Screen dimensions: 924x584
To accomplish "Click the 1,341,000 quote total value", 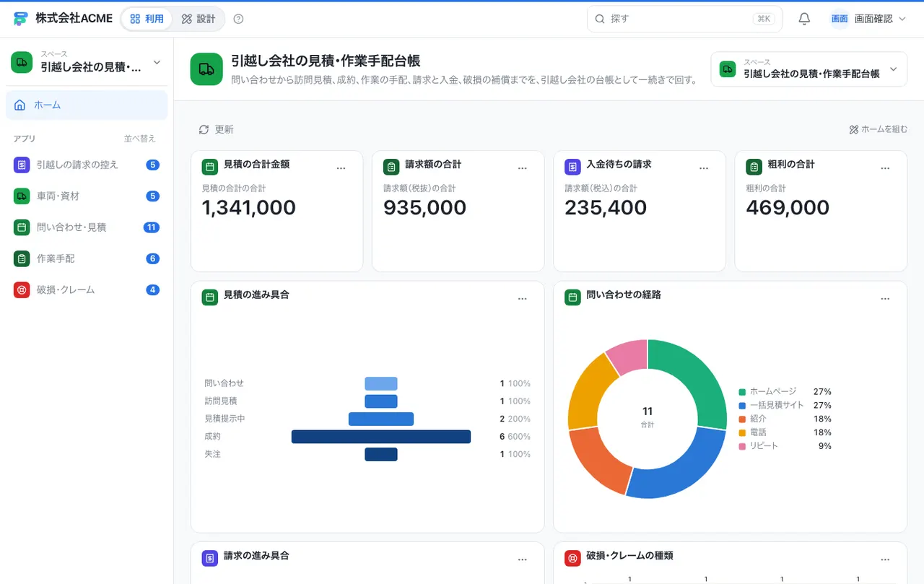I will (x=249, y=208).
